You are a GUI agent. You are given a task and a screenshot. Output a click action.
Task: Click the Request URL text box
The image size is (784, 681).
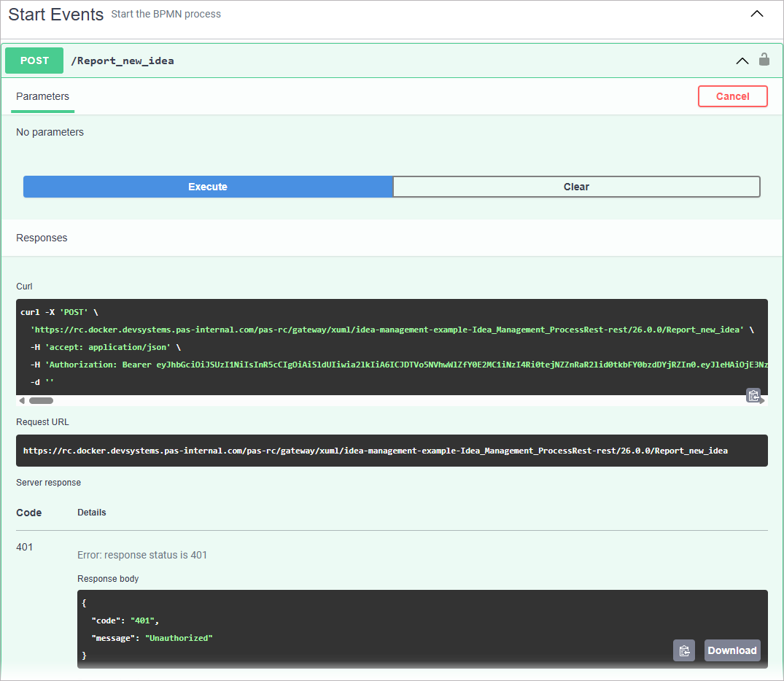click(x=376, y=451)
